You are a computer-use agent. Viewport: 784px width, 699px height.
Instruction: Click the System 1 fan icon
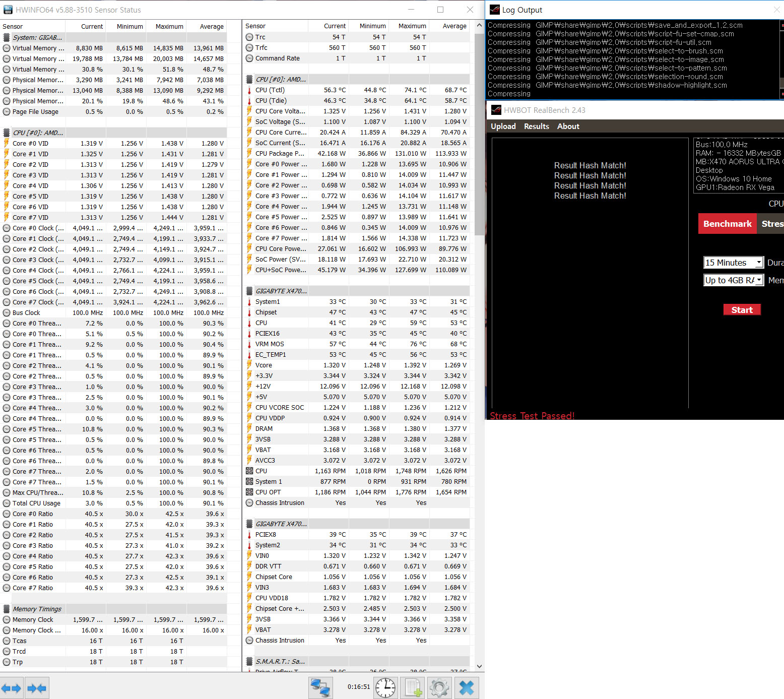pyautogui.click(x=249, y=481)
